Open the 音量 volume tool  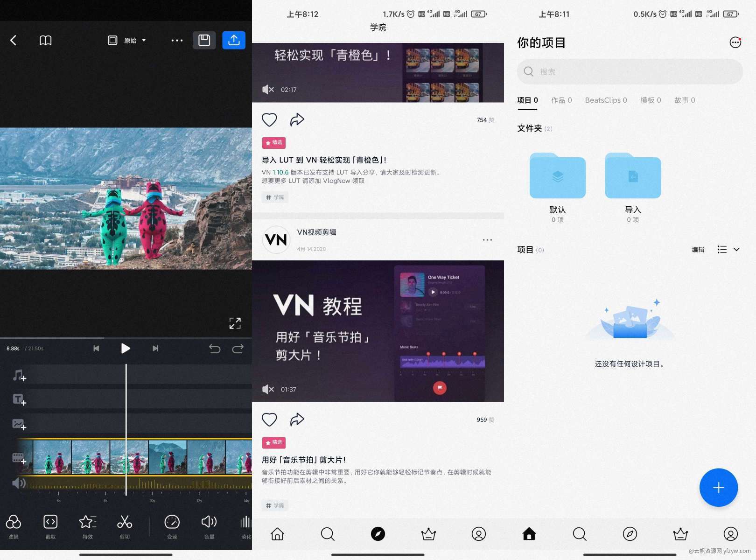[x=209, y=527]
